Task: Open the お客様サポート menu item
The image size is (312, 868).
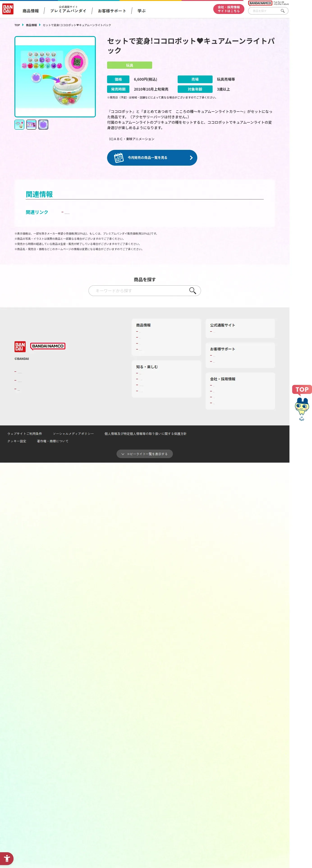Action: click(x=112, y=11)
